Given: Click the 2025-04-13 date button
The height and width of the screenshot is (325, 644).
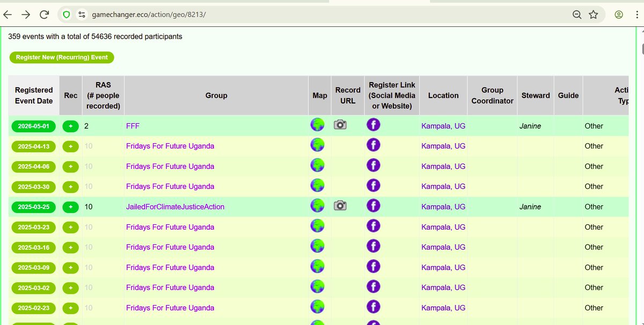Looking at the screenshot, I should click(x=33, y=146).
